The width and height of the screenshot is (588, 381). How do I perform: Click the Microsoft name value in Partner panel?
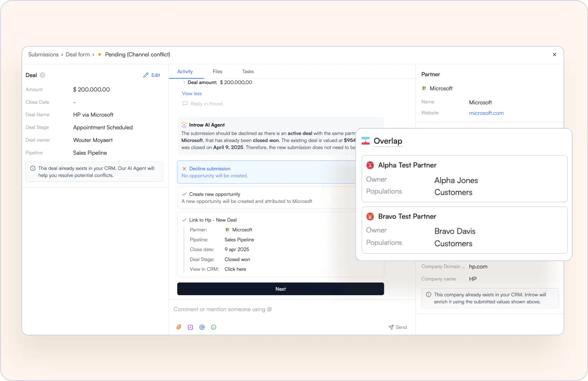[x=480, y=103]
